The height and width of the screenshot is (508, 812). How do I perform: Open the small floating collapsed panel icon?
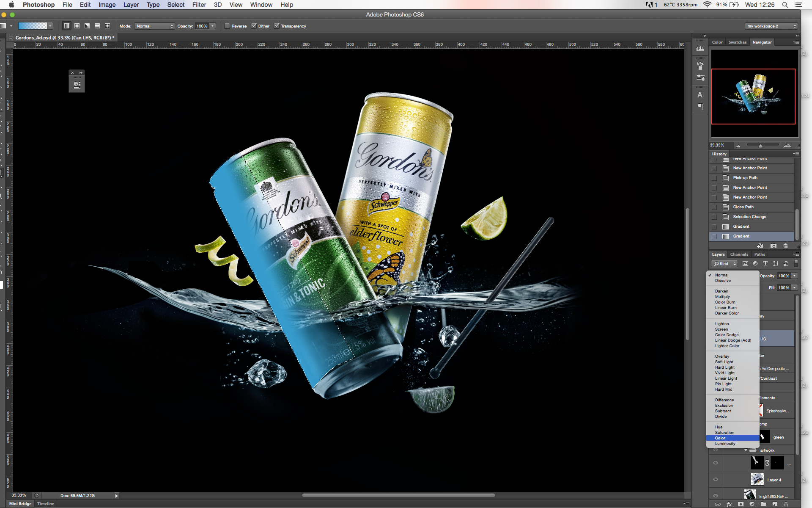pos(77,84)
